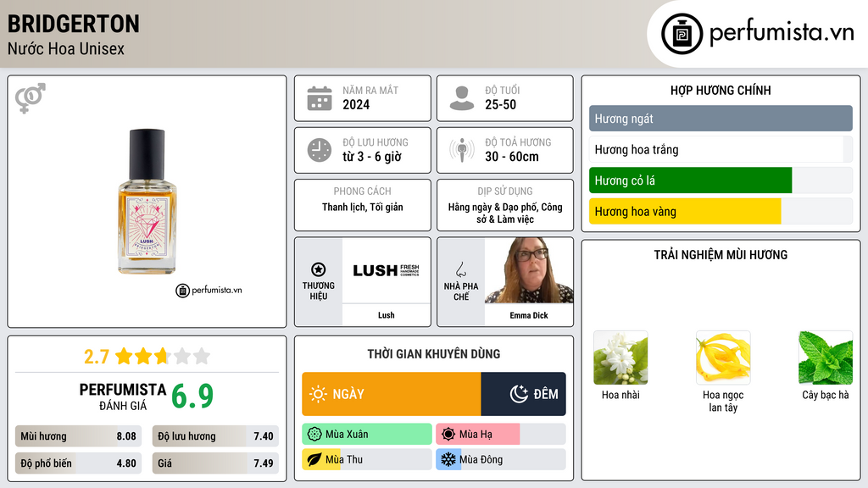868x488 pixels.
Task: Click the Mùa Đông season bar
Action: point(501,459)
